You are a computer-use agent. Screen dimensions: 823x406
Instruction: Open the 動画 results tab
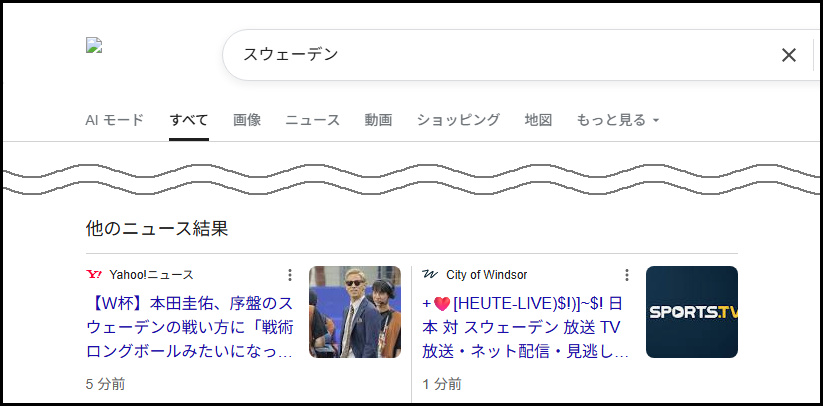378,120
